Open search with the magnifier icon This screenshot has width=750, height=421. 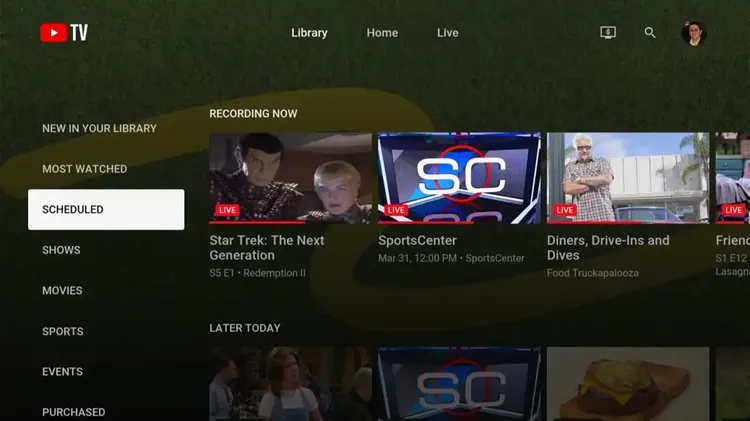coord(650,33)
